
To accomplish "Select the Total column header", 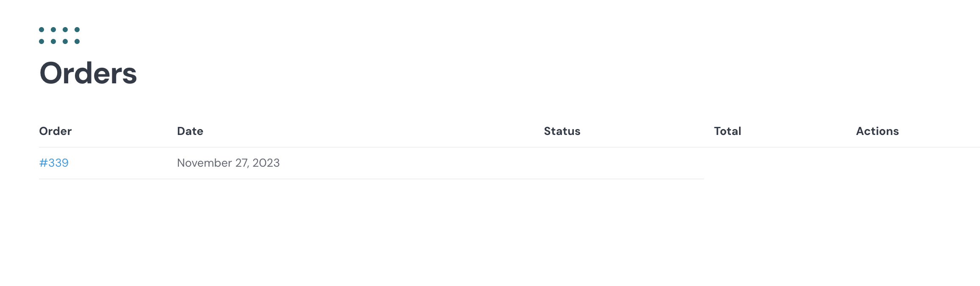I will click(x=728, y=131).
